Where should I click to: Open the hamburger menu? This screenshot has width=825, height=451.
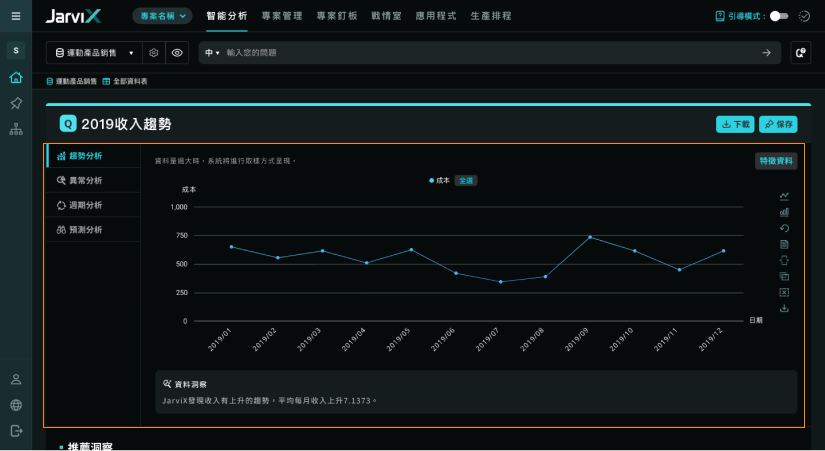click(x=16, y=16)
